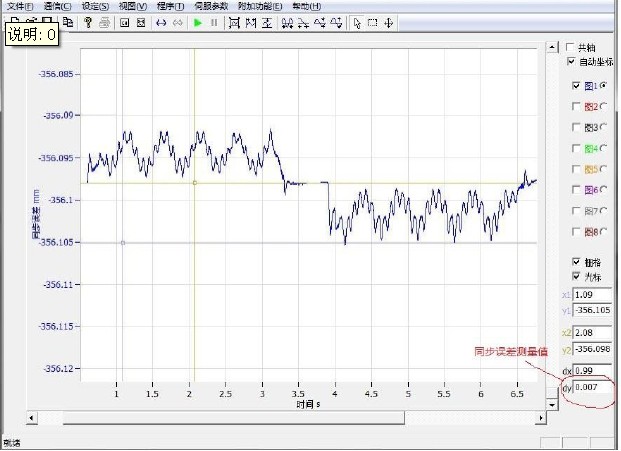
Task: Select the 图1 radio button
Action: point(603,86)
